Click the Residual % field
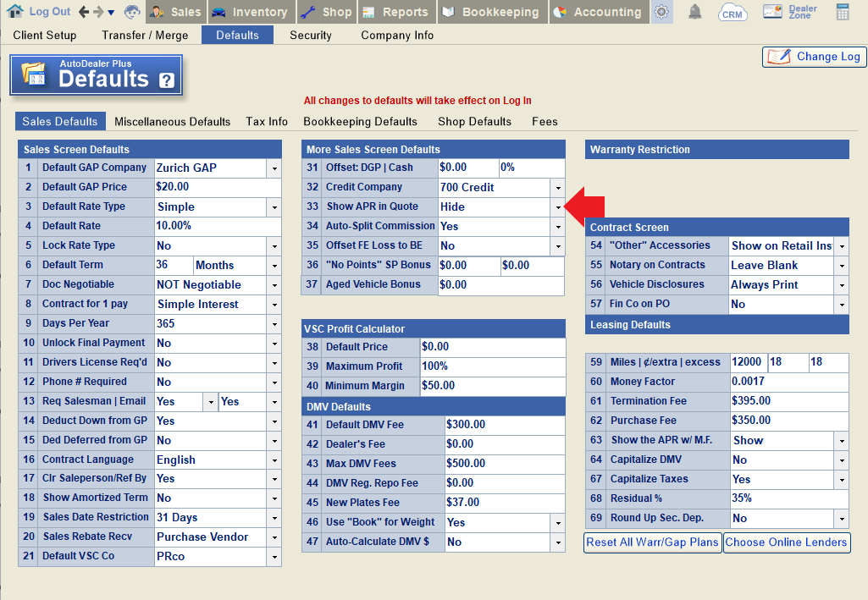 point(789,498)
